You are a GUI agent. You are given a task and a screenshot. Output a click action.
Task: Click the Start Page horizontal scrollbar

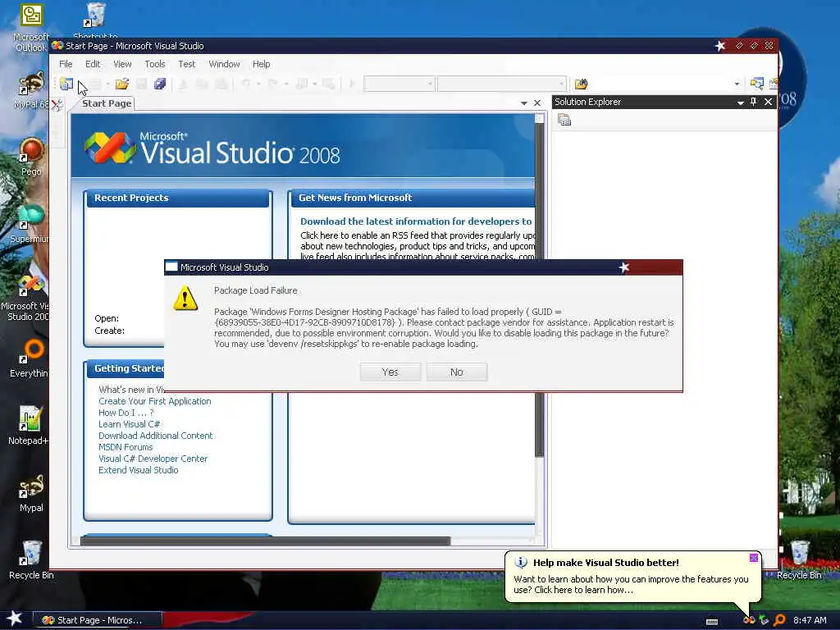coord(265,541)
